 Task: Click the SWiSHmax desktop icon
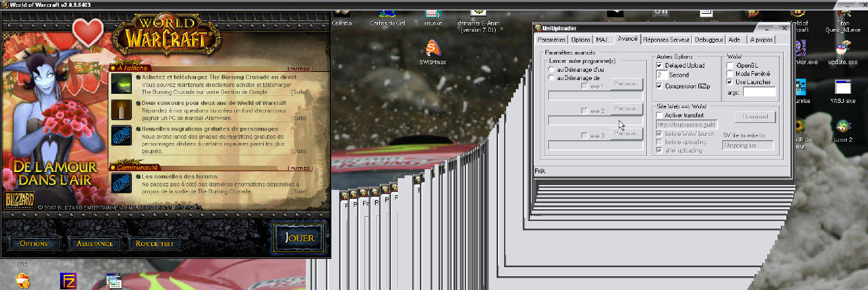pyautogui.click(x=433, y=51)
